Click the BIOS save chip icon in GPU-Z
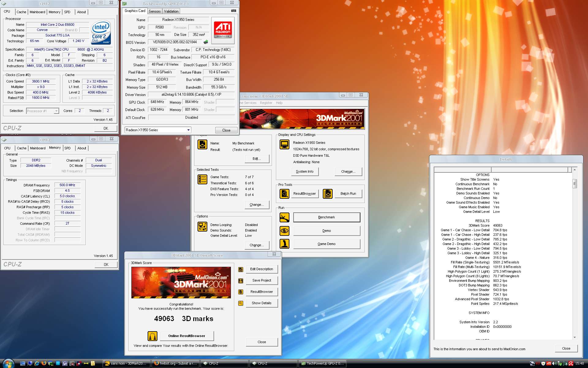The width and height of the screenshot is (588, 368). 206,42
